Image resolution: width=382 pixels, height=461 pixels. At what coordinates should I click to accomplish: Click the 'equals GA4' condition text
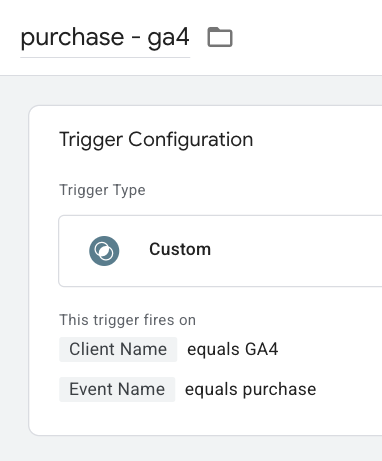pyautogui.click(x=233, y=349)
